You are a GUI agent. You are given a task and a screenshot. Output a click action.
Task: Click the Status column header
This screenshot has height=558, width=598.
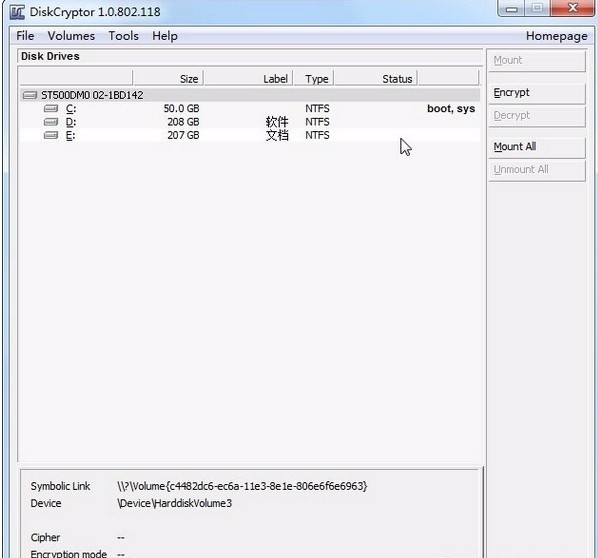point(376,79)
